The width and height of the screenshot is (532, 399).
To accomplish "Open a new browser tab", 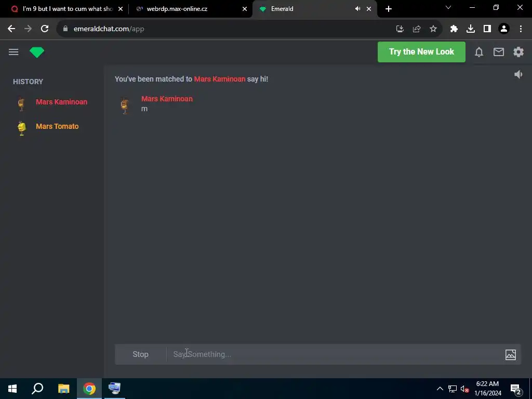I will point(389,9).
